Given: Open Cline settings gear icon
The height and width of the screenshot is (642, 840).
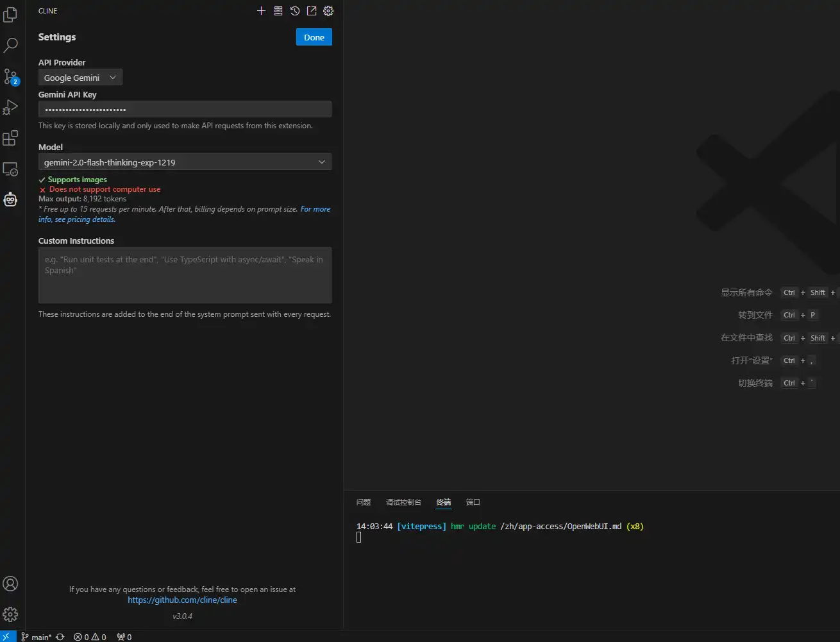Looking at the screenshot, I should pyautogui.click(x=328, y=11).
